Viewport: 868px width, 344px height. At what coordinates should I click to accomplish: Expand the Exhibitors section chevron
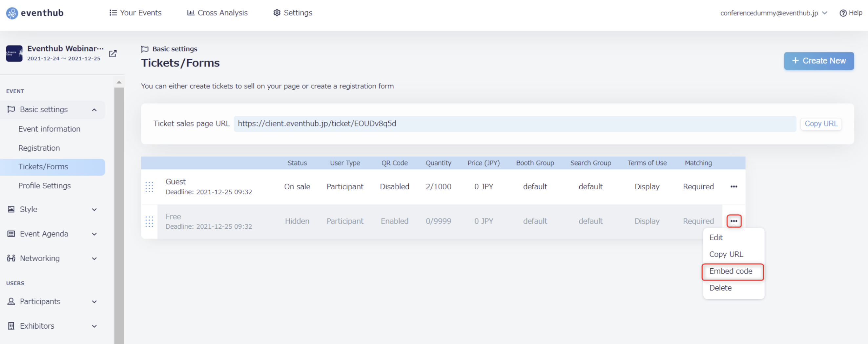tap(94, 326)
